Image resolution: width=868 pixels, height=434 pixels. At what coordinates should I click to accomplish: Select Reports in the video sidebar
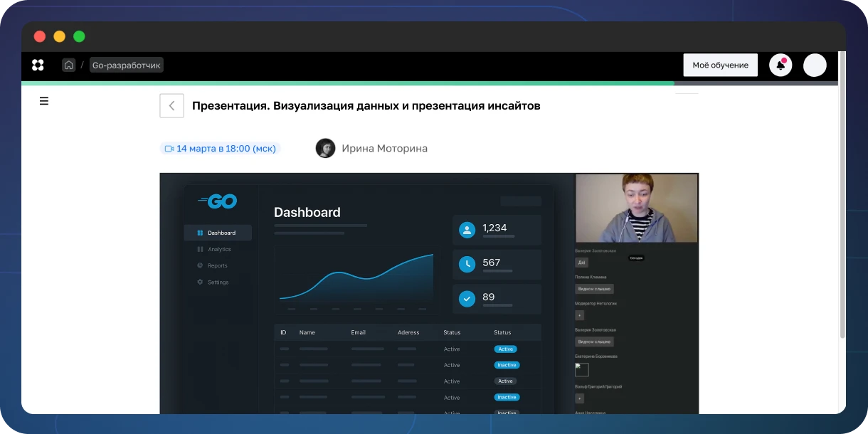pyautogui.click(x=216, y=265)
